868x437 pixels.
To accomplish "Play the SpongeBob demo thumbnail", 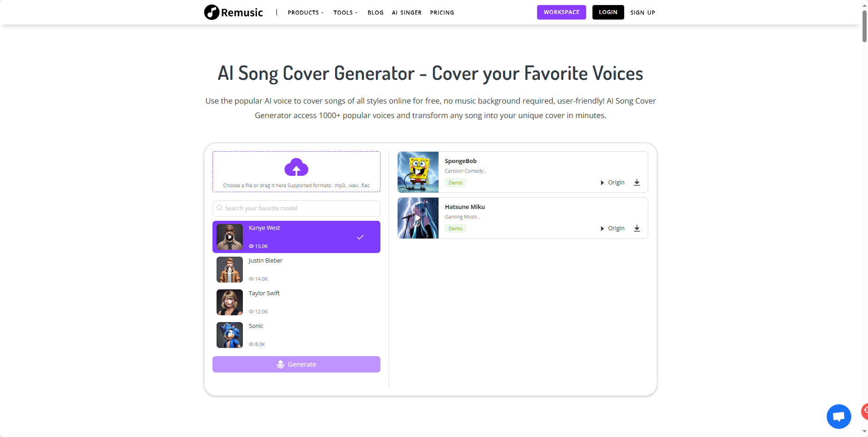I will click(x=417, y=172).
